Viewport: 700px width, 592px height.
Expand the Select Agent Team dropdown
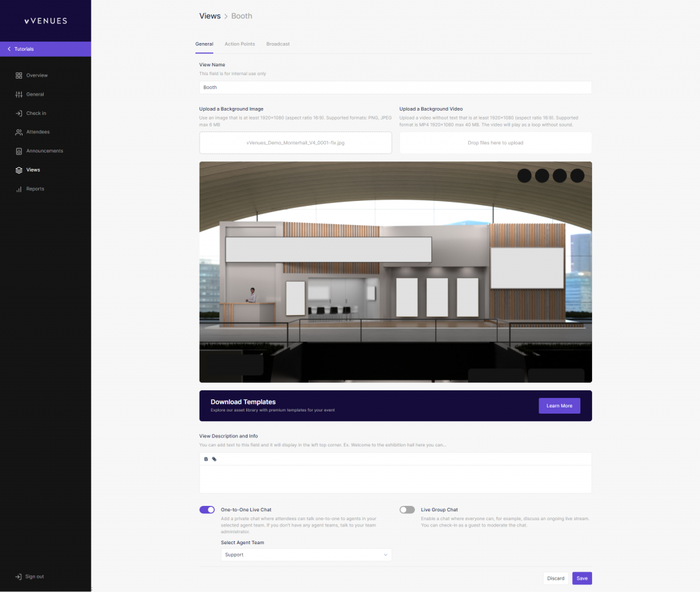click(306, 554)
